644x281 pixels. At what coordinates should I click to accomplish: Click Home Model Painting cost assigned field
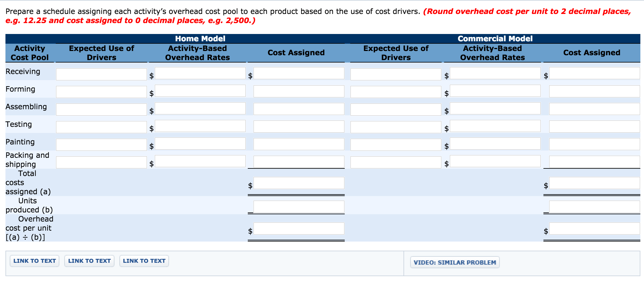[x=299, y=144]
